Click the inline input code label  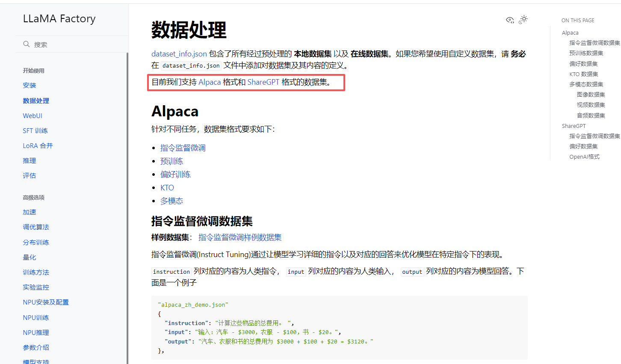296,272
